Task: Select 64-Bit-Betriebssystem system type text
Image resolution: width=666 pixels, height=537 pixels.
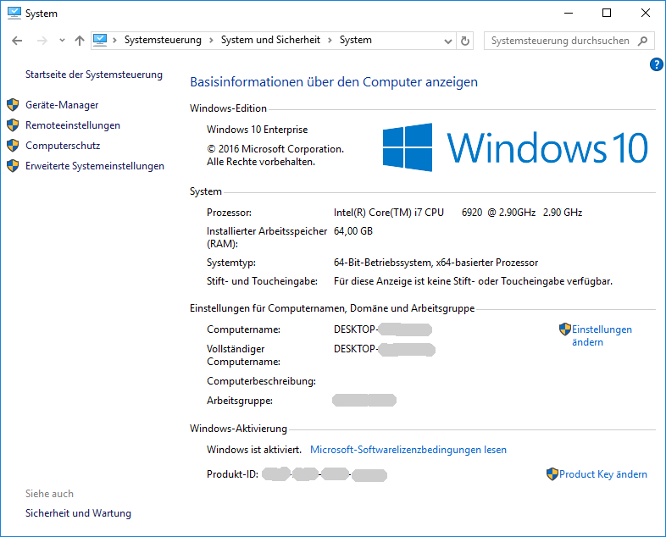Action: click(x=436, y=263)
